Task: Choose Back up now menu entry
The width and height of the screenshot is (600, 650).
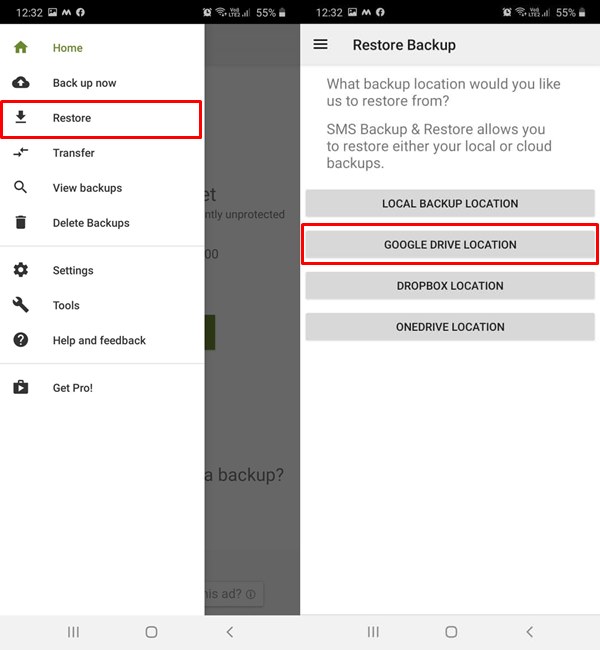Action: [x=102, y=83]
